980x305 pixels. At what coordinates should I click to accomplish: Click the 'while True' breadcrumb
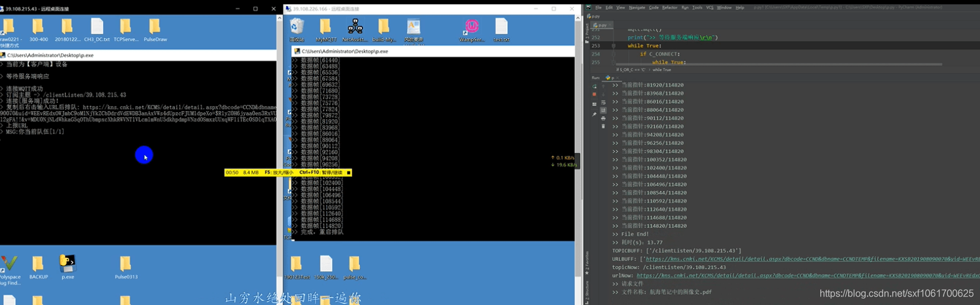pyautogui.click(x=661, y=69)
